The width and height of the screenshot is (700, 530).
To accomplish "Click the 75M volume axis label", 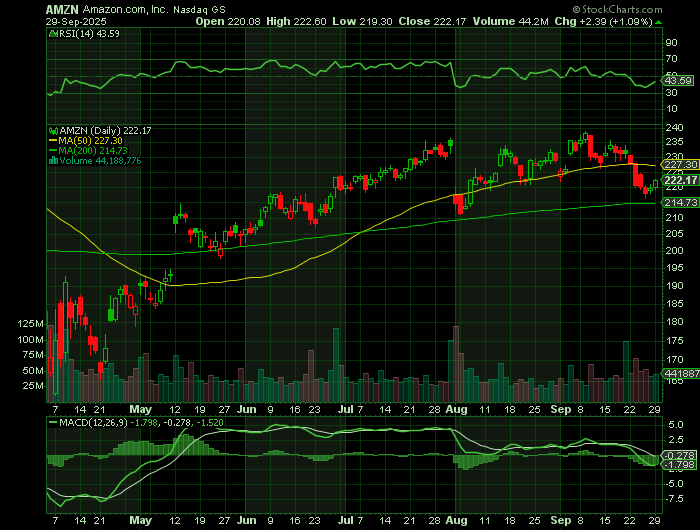I will (x=33, y=355).
